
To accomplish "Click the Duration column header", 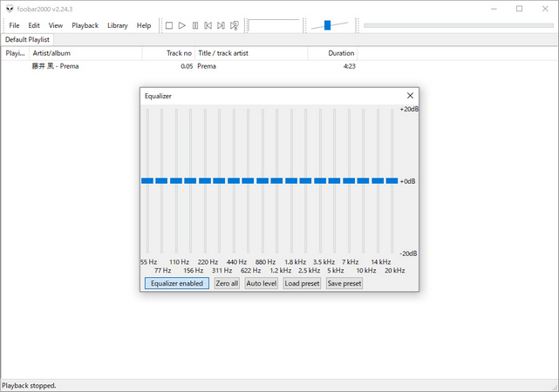I will click(332, 53).
